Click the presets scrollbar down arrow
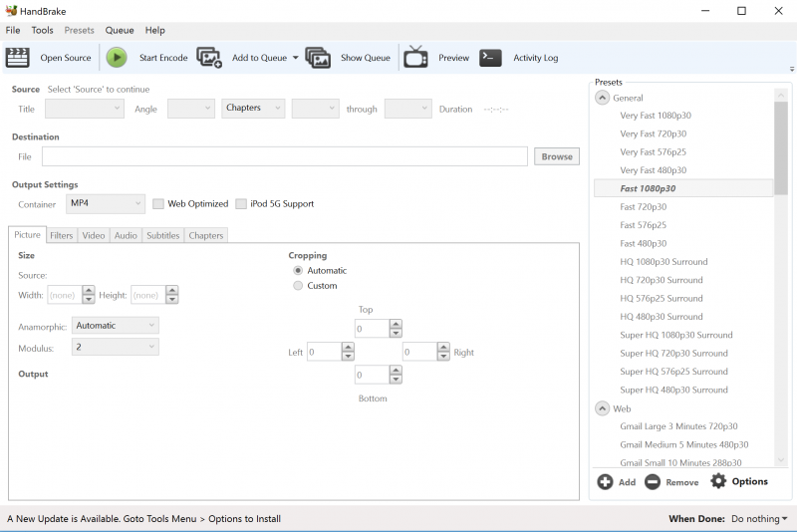Image resolution: width=797 pixels, height=532 pixels. (x=781, y=460)
